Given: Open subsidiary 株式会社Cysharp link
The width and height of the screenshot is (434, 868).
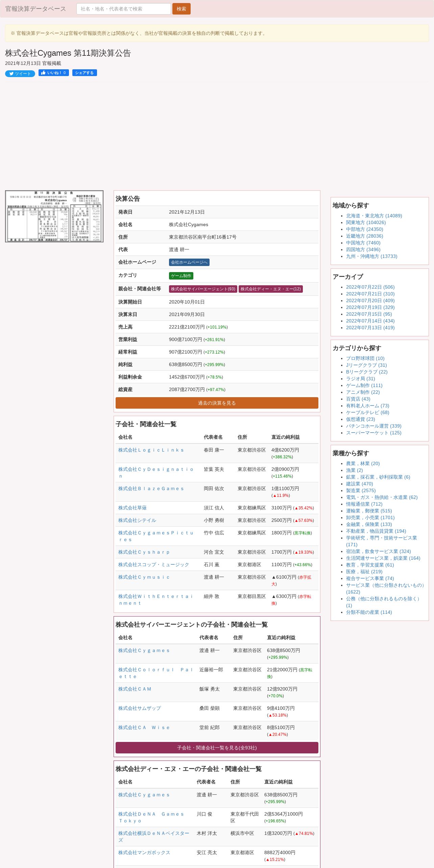Looking at the screenshot, I should click(x=144, y=552).
